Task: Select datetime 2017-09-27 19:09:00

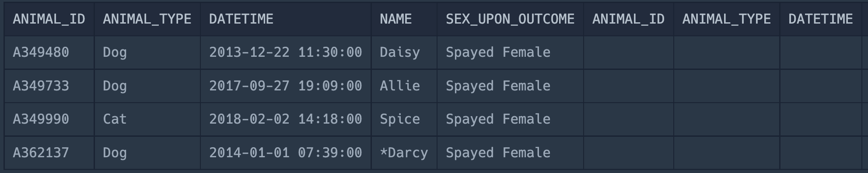Action: 286,86
